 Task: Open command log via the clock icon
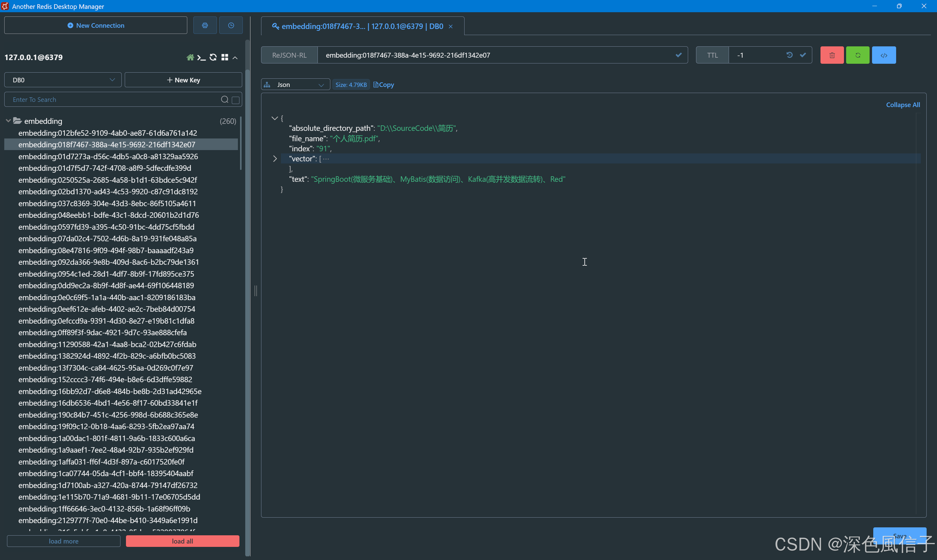point(231,25)
